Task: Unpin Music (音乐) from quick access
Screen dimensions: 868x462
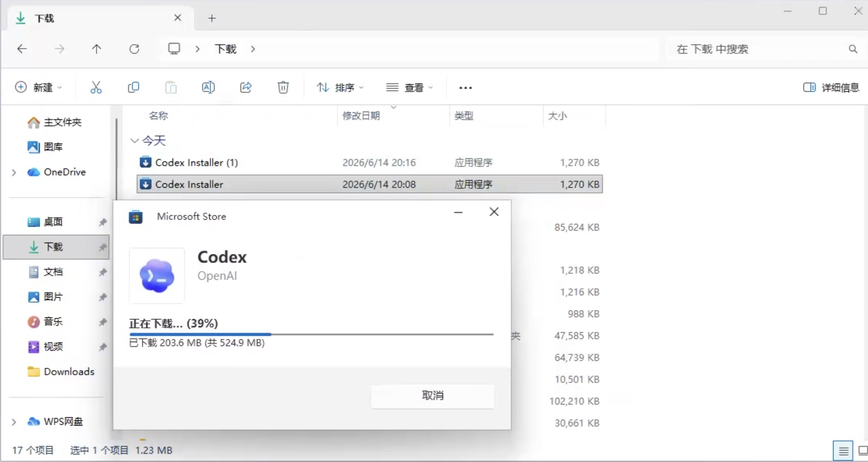Action: pyautogui.click(x=103, y=322)
